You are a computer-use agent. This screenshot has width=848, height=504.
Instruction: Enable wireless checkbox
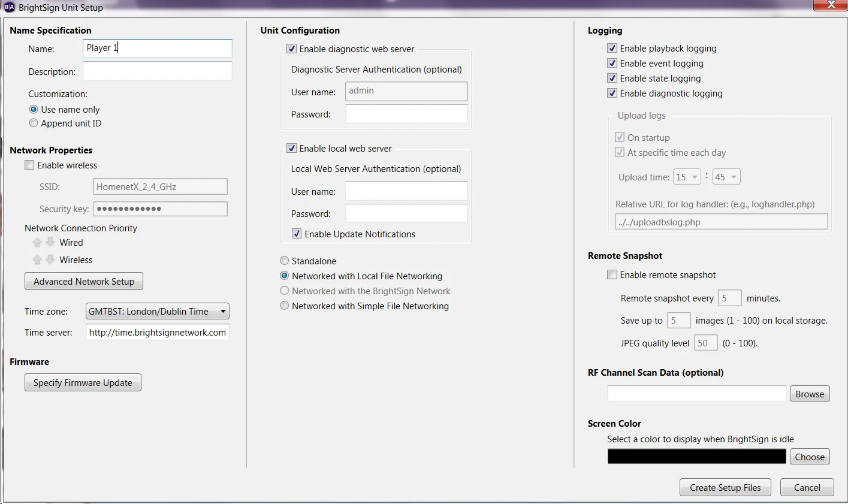pyautogui.click(x=29, y=165)
